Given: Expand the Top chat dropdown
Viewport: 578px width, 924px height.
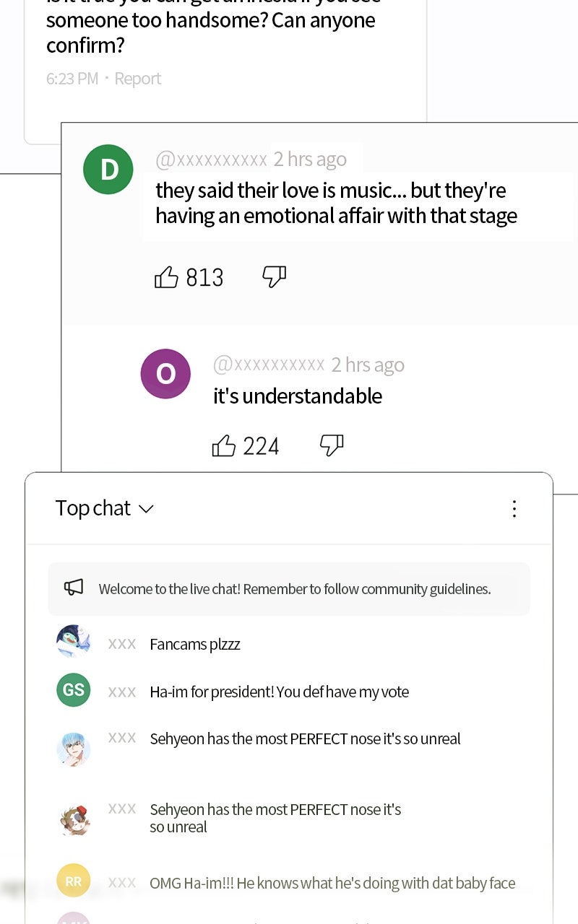Looking at the screenshot, I should point(105,508).
